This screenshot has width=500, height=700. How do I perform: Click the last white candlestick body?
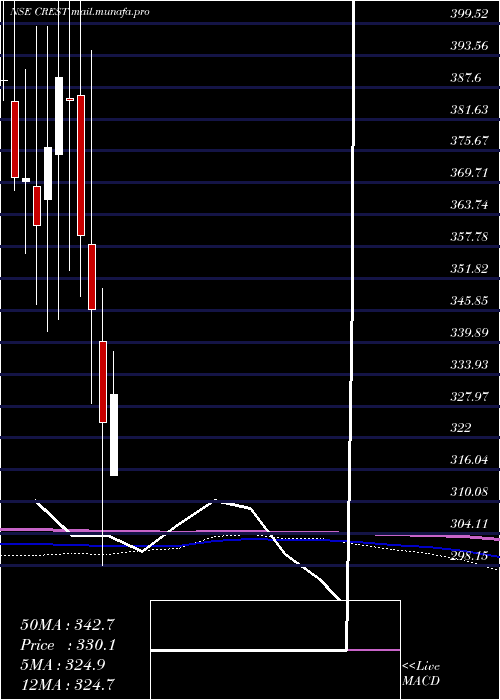[114, 435]
